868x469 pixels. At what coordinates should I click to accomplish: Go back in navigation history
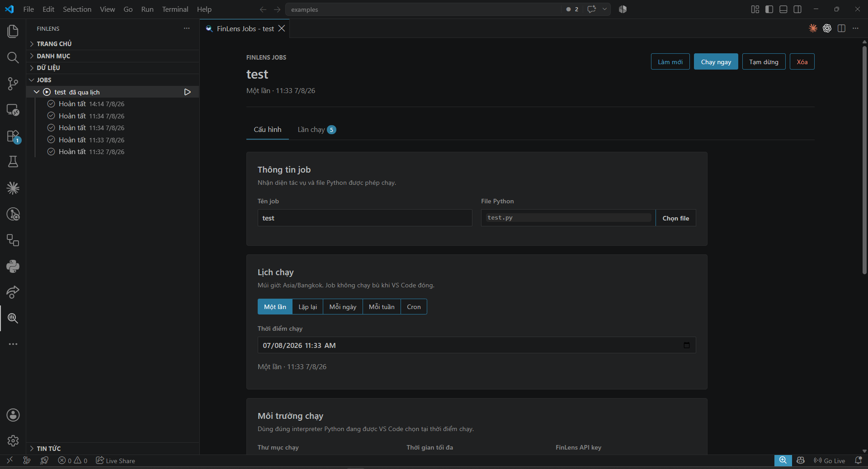pyautogui.click(x=263, y=9)
